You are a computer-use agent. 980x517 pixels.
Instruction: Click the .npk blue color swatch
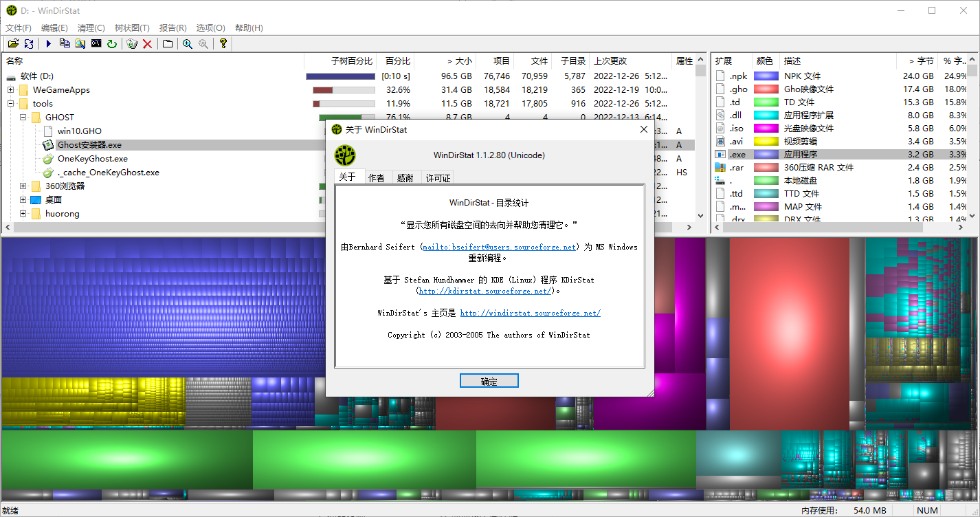click(766, 76)
